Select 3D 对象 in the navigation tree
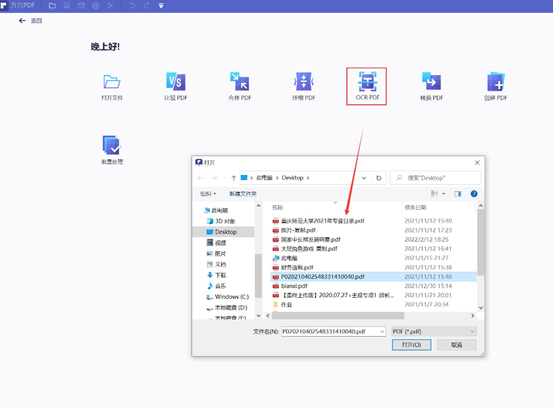The height and width of the screenshot is (408, 553). click(x=221, y=221)
